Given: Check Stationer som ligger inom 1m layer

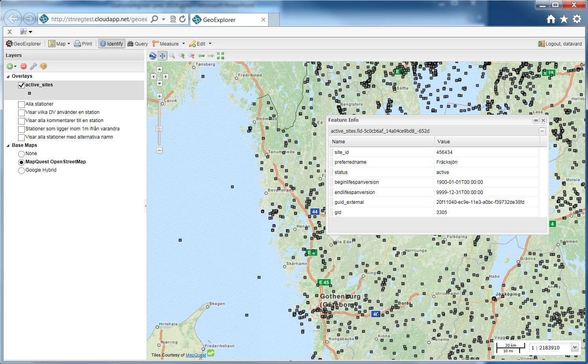Looking at the screenshot, I should 21,129.
